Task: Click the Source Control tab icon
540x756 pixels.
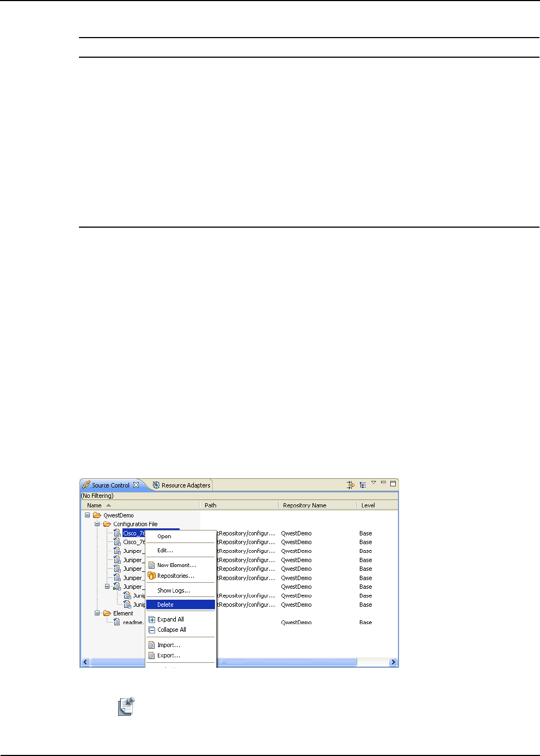Action: pos(86,485)
